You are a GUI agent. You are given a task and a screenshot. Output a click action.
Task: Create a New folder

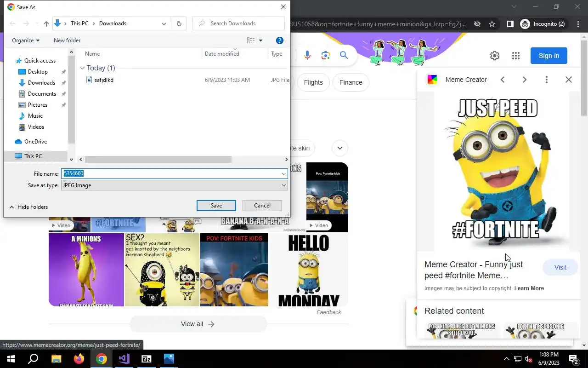(x=67, y=40)
